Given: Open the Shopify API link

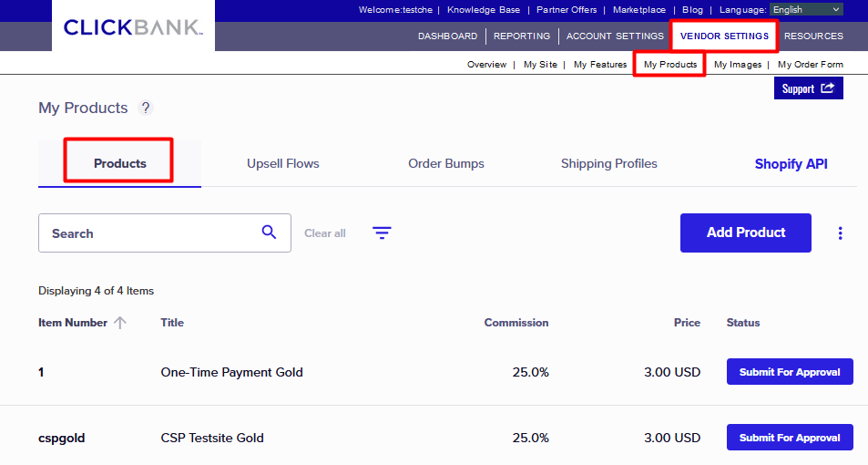Looking at the screenshot, I should [x=791, y=164].
